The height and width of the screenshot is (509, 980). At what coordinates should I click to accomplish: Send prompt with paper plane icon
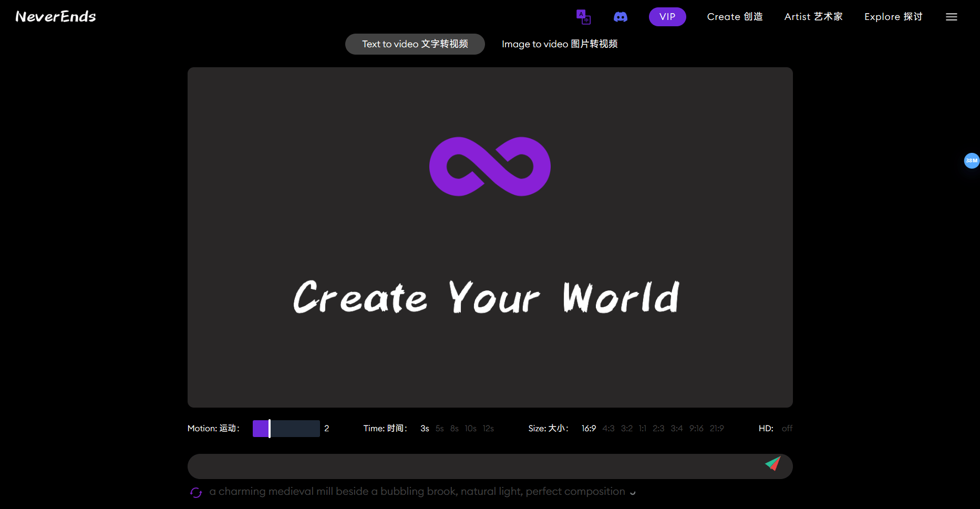tap(772, 463)
